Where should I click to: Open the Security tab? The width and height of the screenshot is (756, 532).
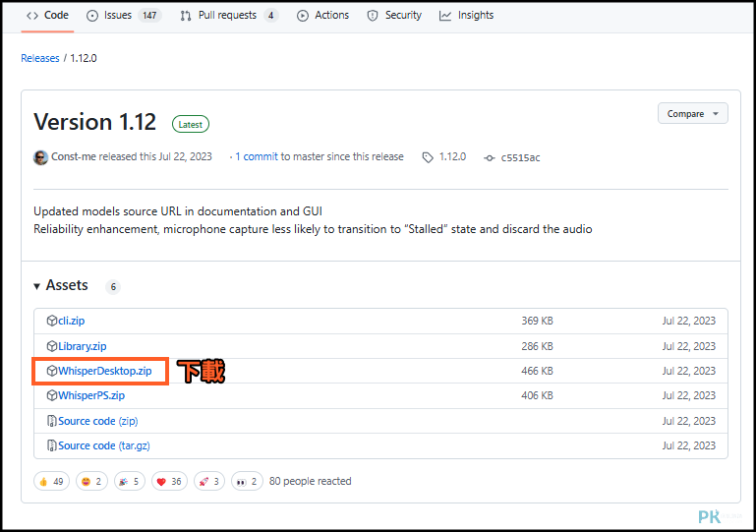pos(394,16)
